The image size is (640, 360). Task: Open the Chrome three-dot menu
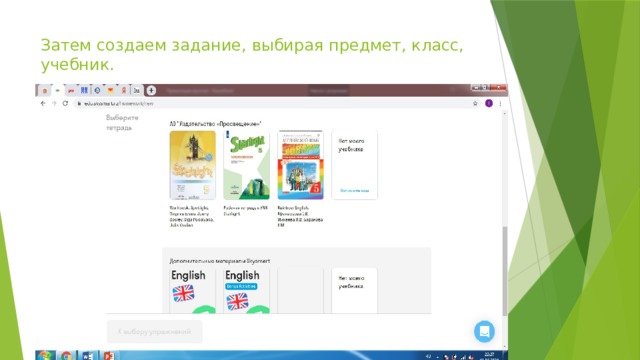point(500,103)
